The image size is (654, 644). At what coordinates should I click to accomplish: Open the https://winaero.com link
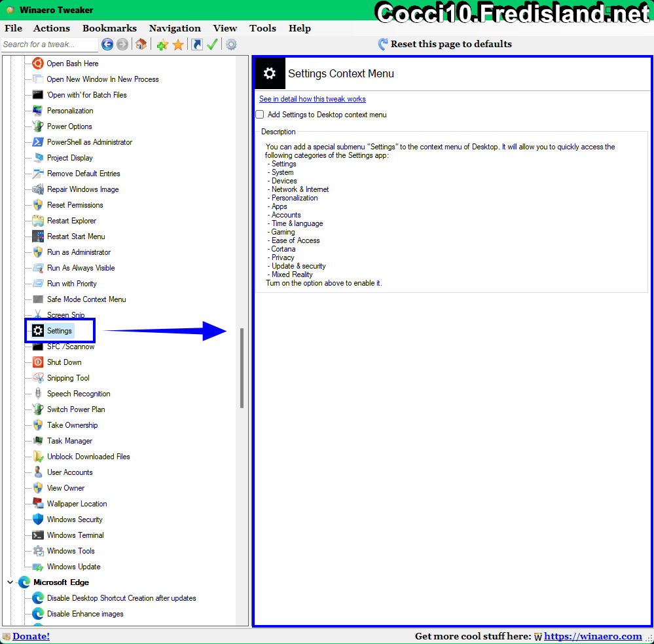pyautogui.click(x=592, y=636)
